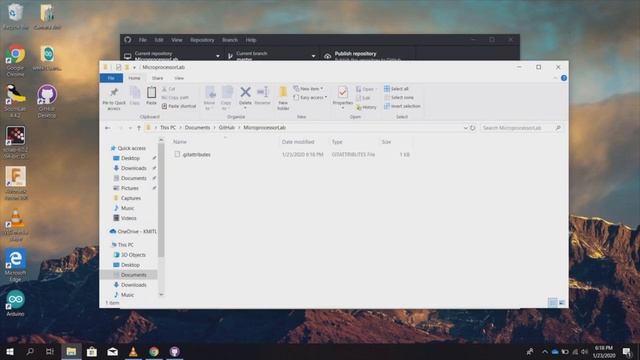The image size is (640, 360).
Task: Switch to the View ribbon tab
Action: click(179, 78)
